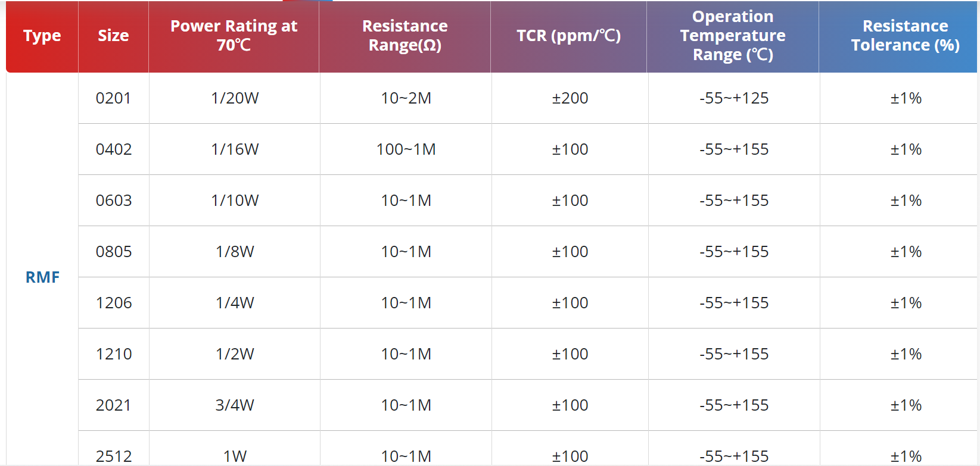Select the 1206 size cell
The image size is (980, 466).
click(114, 303)
